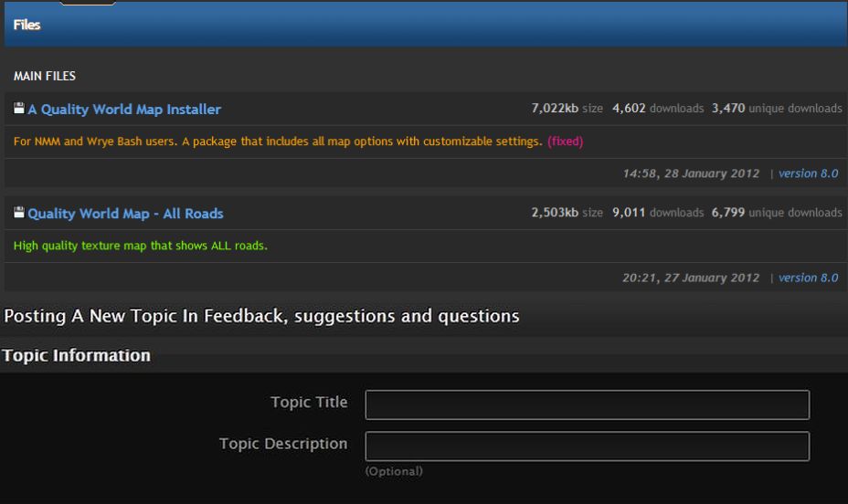Click the 'High quality texture map' description
The width and height of the screenshot is (848, 504).
pos(141,246)
